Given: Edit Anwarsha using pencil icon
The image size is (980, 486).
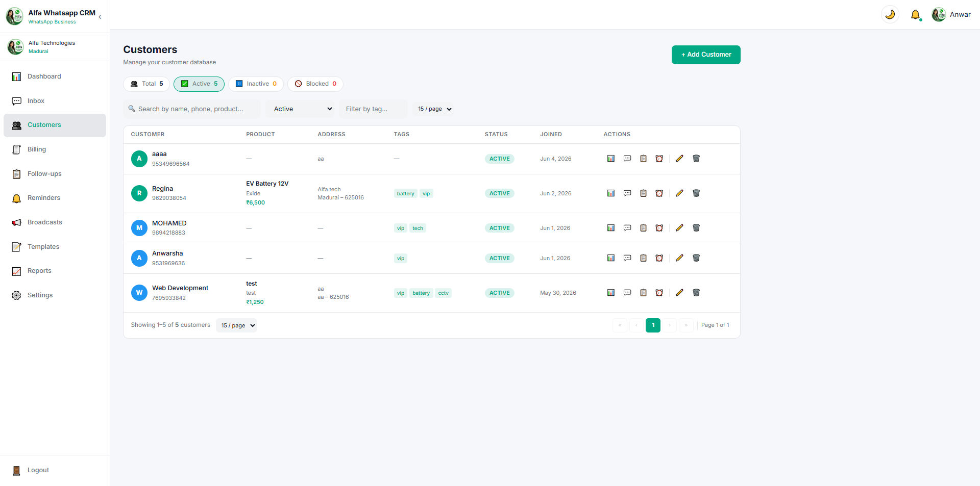Looking at the screenshot, I should click(679, 258).
